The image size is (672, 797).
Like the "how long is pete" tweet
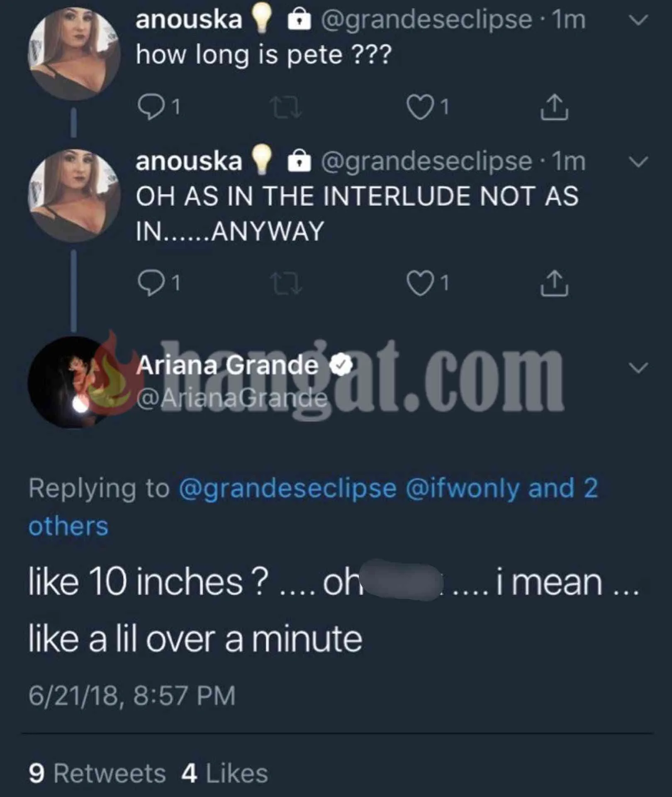click(419, 107)
